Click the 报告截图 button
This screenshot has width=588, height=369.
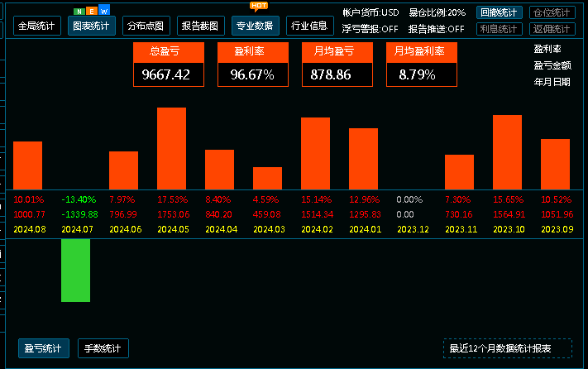[x=199, y=26]
